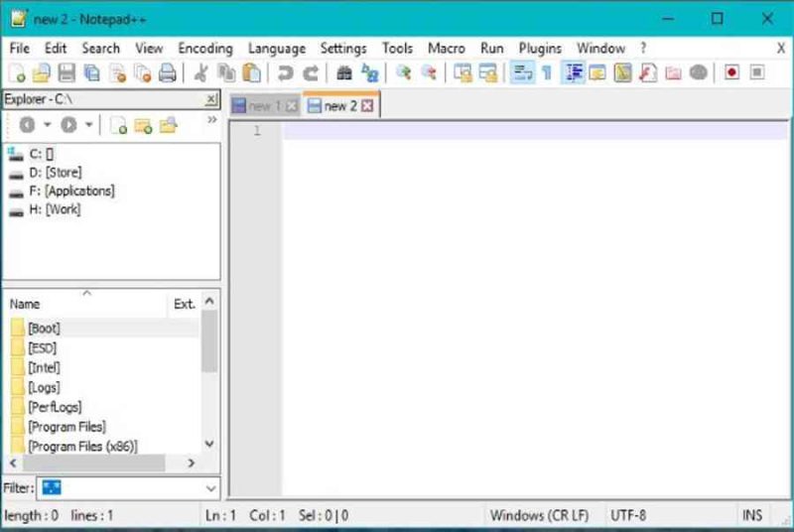Redo the action via toolbar icon
This screenshot has height=532, width=794.
311,72
